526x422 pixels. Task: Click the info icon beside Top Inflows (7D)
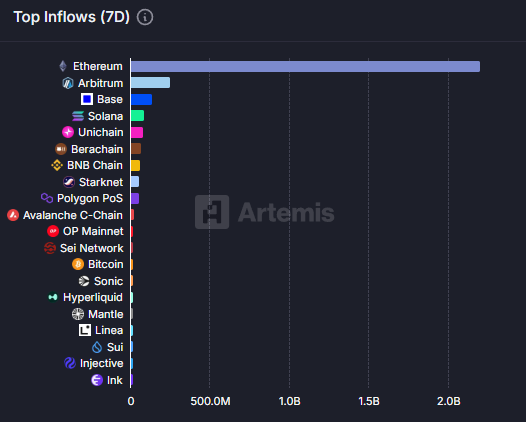(x=145, y=17)
